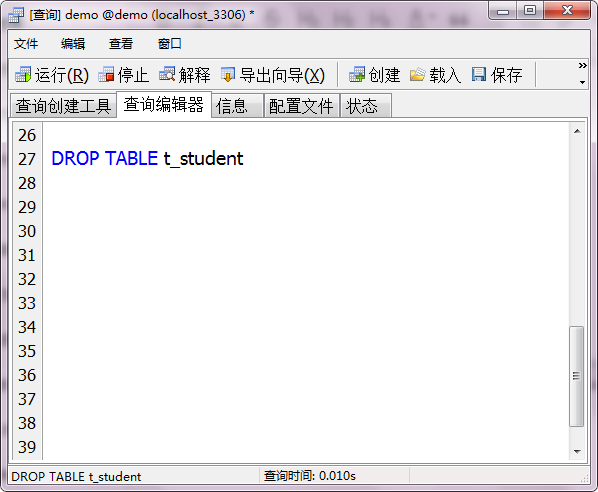Screen dimensions: 598x492
Task: Click status bar text DROP TABLE t_student
Action: 76,477
